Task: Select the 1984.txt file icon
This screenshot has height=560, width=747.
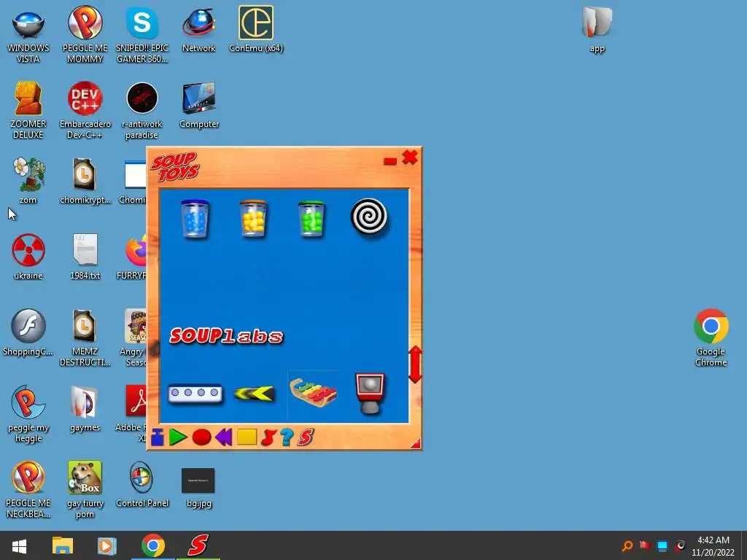Action: [x=85, y=257]
